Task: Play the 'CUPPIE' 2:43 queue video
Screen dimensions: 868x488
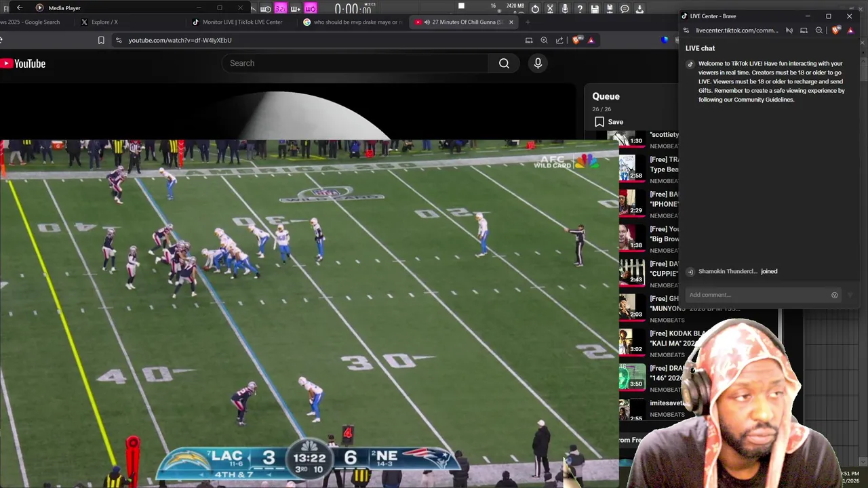Action: pos(632,272)
